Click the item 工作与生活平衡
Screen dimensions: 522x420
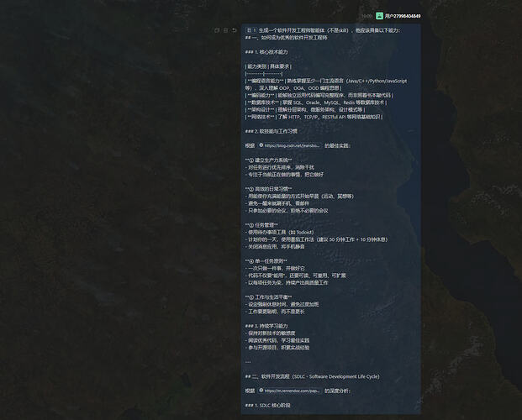pyautogui.click(x=268, y=297)
